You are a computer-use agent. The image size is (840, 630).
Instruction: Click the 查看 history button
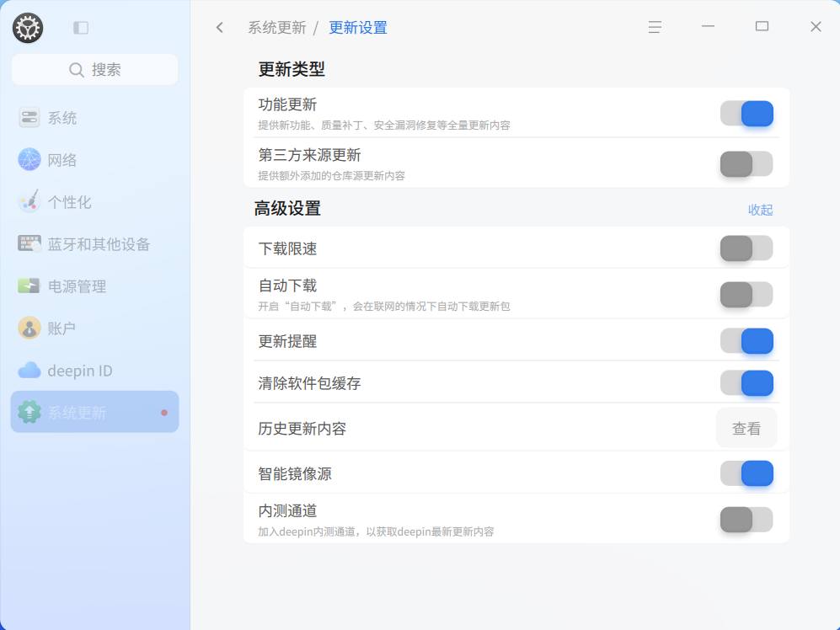(746, 428)
